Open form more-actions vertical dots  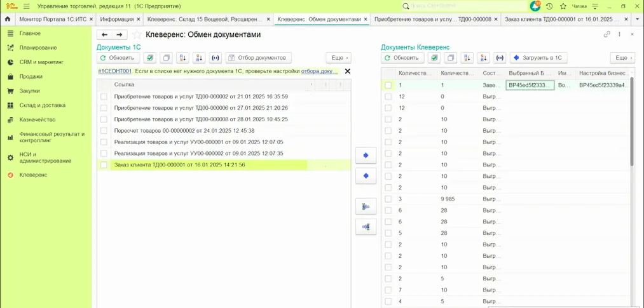(619, 35)
